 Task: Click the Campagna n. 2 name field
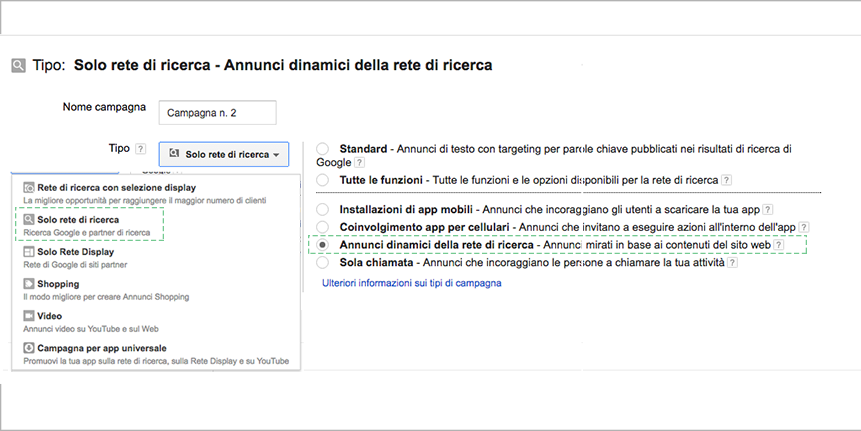tap(217, 113)
